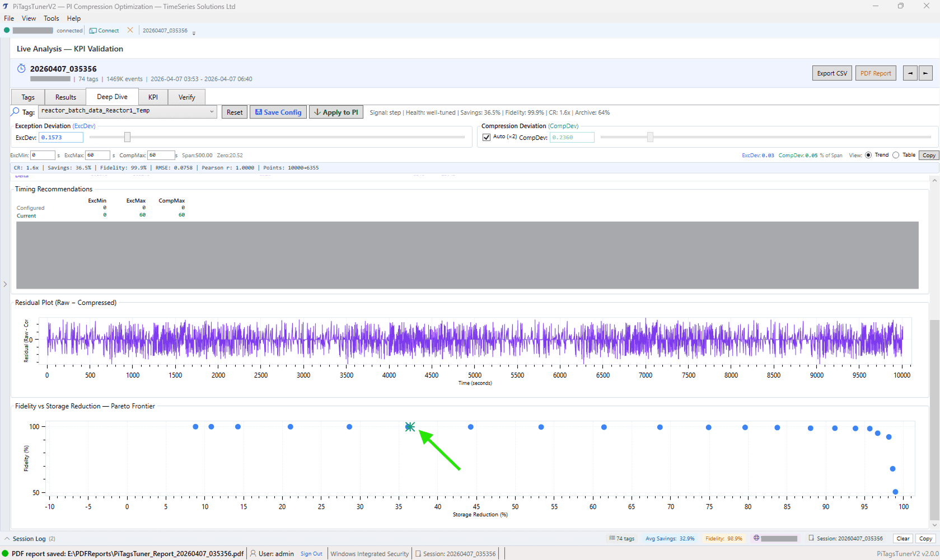Select the Table view radio button

896,155
